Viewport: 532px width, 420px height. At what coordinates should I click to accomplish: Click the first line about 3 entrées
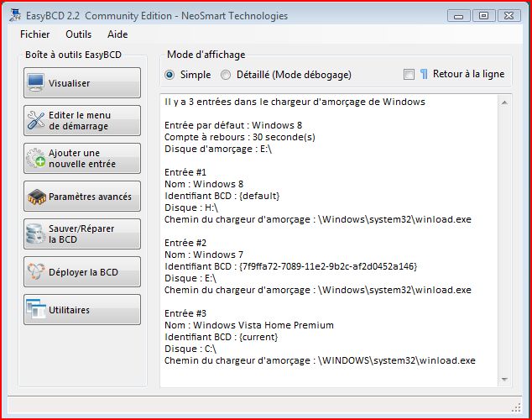[x=295, y=102]
